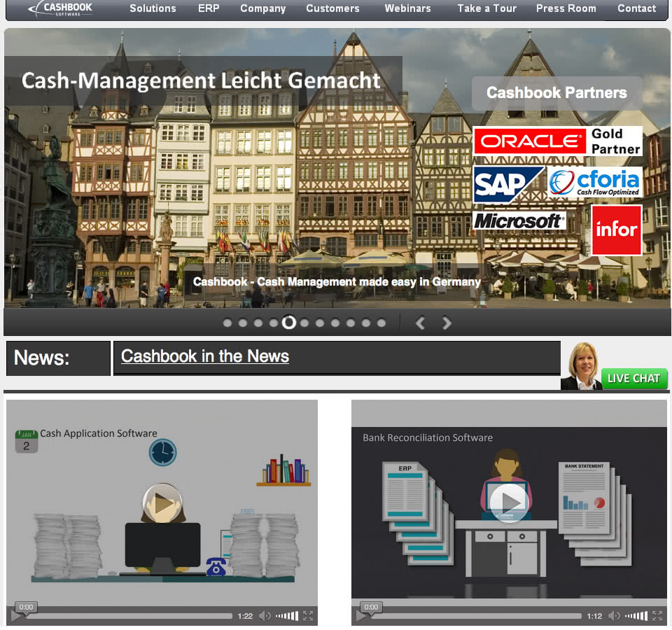
Task: Adjust volume bars on Bank Reconciliation video
Action: click(636, 616)
